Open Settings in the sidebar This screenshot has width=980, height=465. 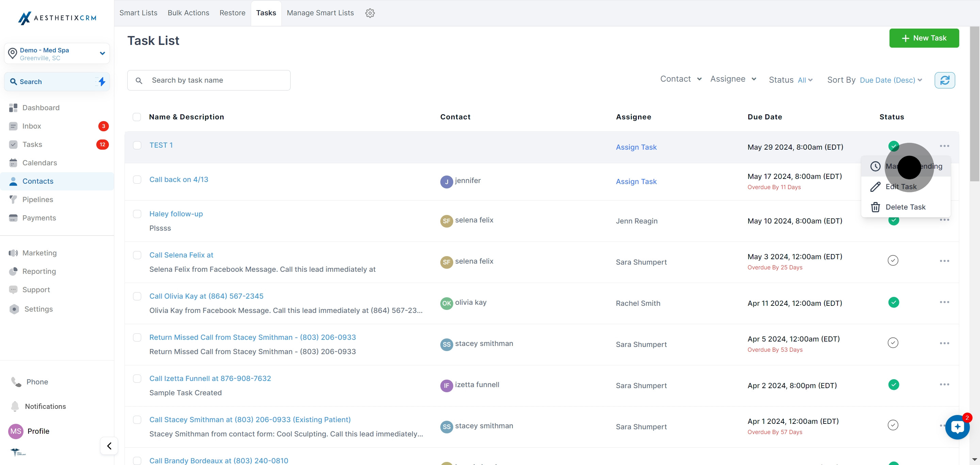point(38,309)
